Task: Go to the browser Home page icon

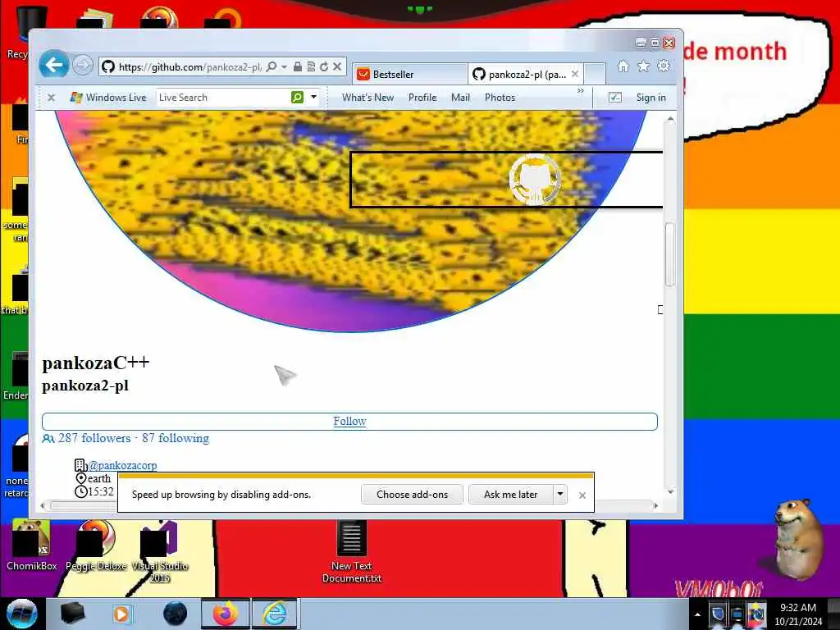Action: point(623,66)
